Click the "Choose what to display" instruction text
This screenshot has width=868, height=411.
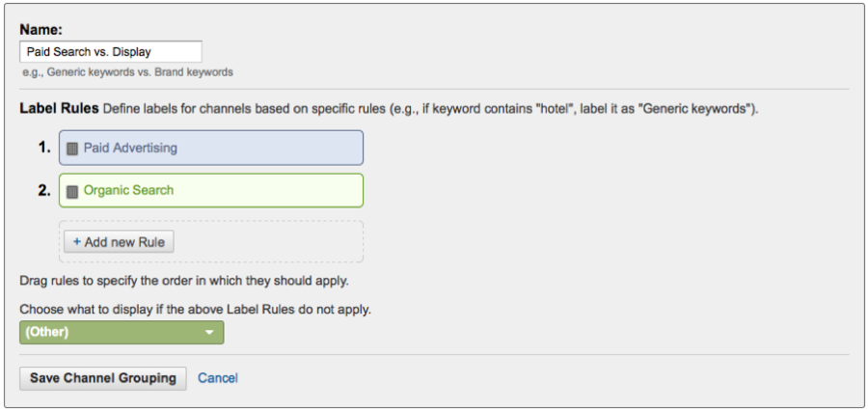195,310
